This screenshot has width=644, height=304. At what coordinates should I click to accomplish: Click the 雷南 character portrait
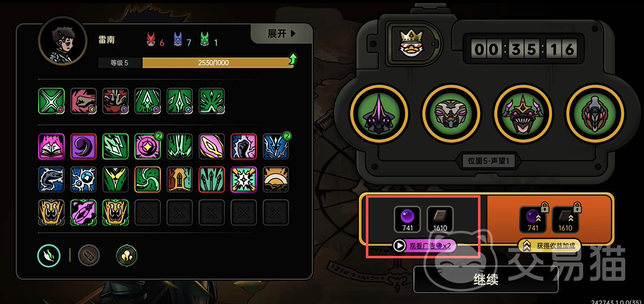(63, 42)
